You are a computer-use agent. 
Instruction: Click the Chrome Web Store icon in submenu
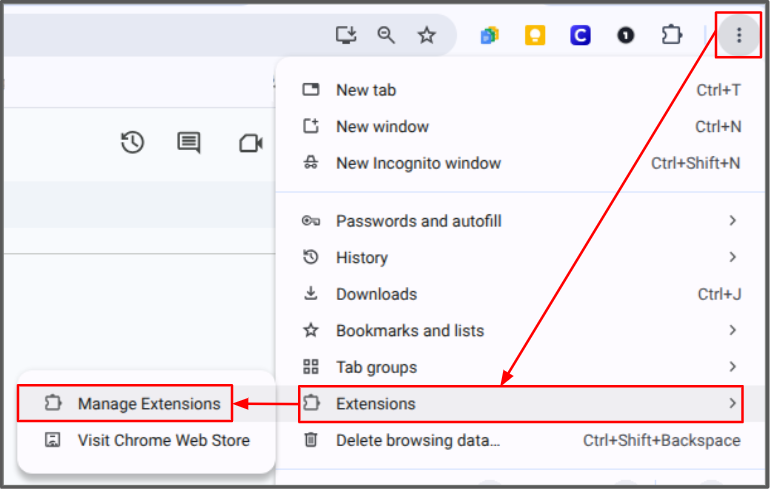pyautogui.click(x=53, y=440)
